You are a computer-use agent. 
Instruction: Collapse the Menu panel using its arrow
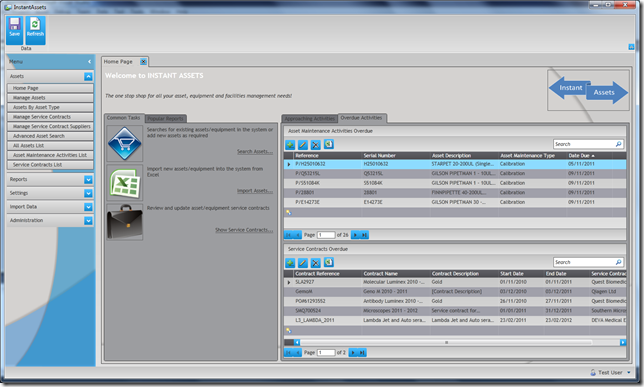pos(90,62)
